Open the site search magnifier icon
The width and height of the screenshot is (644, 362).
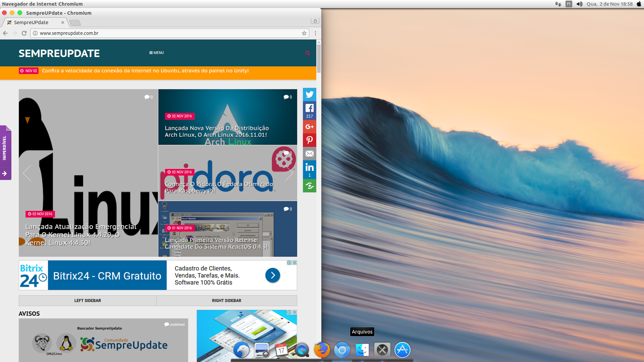click(308, 53)
